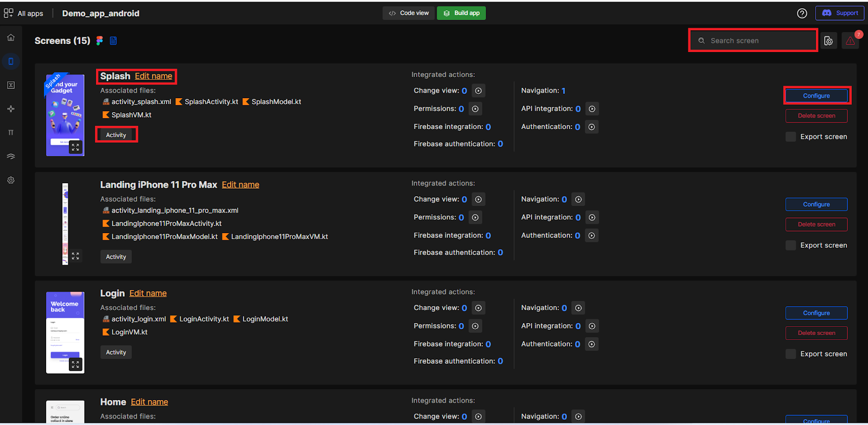
Task: Open the help question mark icon
Action: pos(802,14)
